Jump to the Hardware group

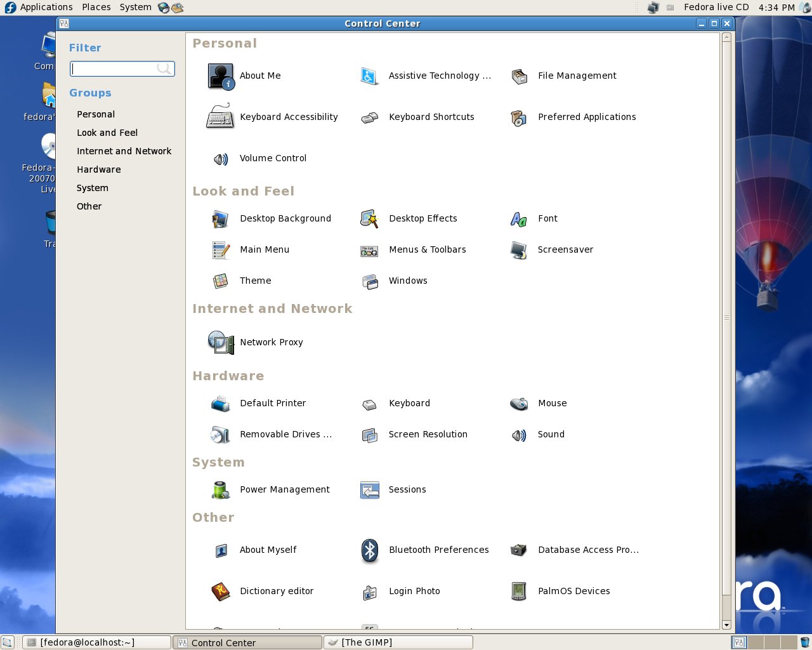click(x=99, y=170)
